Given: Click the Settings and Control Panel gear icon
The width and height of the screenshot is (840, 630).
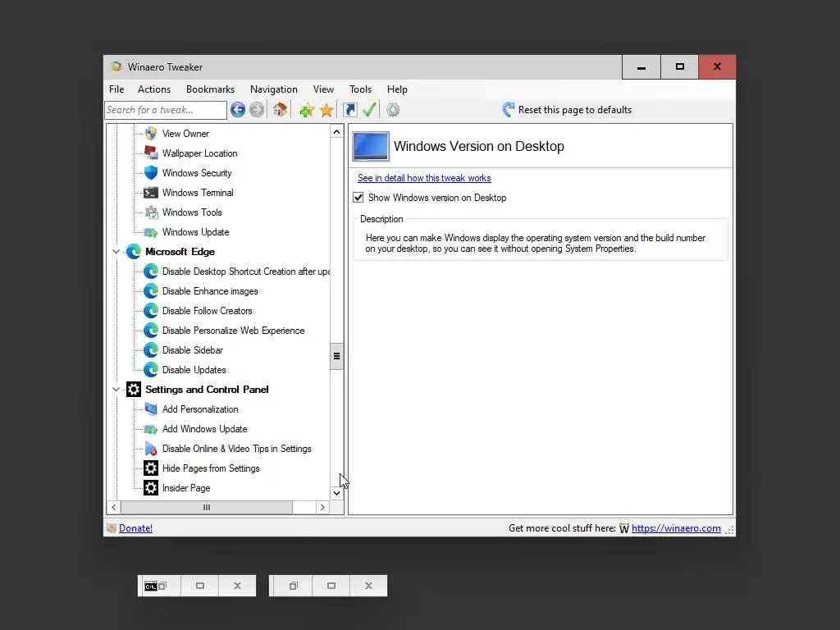Looking at the screenshot, I should pyautogui.click(x=134, y=390).
